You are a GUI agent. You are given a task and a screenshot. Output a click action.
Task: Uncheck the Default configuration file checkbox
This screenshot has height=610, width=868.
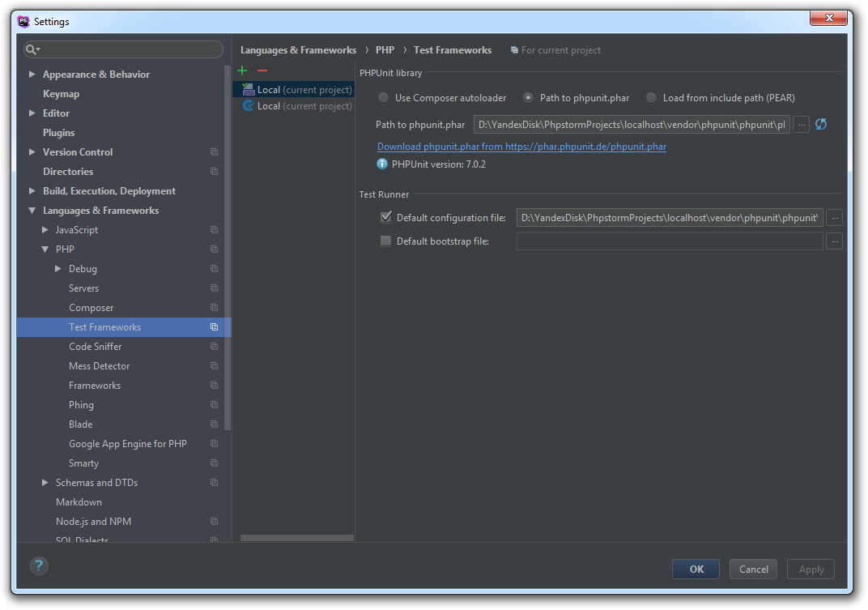click(x=386, y=217)
